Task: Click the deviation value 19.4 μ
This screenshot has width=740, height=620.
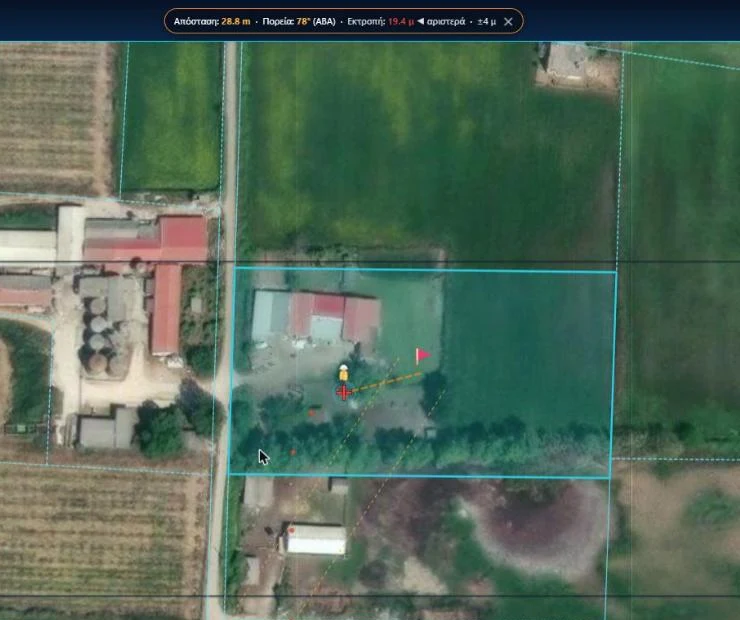Action: click(401, 22)
